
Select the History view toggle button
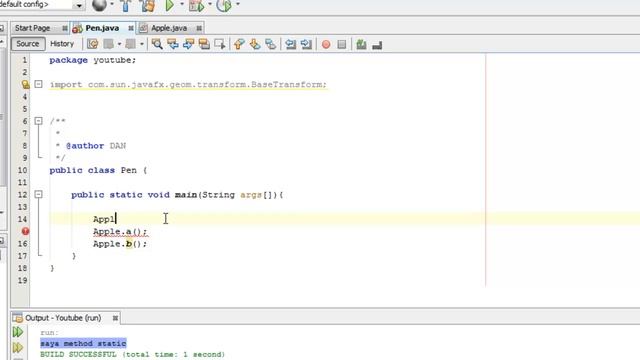point(62,44)
